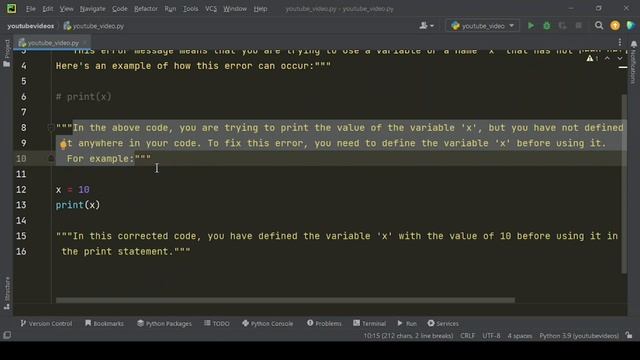Open editor tab options three-dots menu
This screenshot has width=640, height=360.
[x=620, y=42]
